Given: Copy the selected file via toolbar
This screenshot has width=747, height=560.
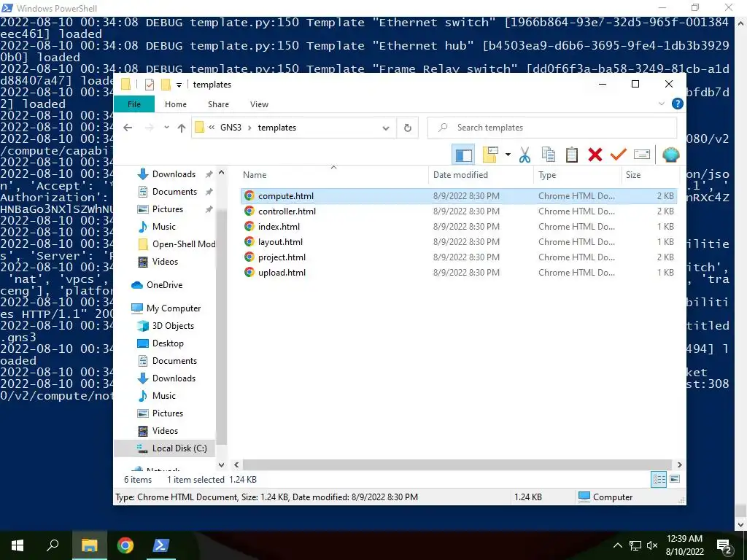Looking at the screenshot, I should click(x=549, y=155).
